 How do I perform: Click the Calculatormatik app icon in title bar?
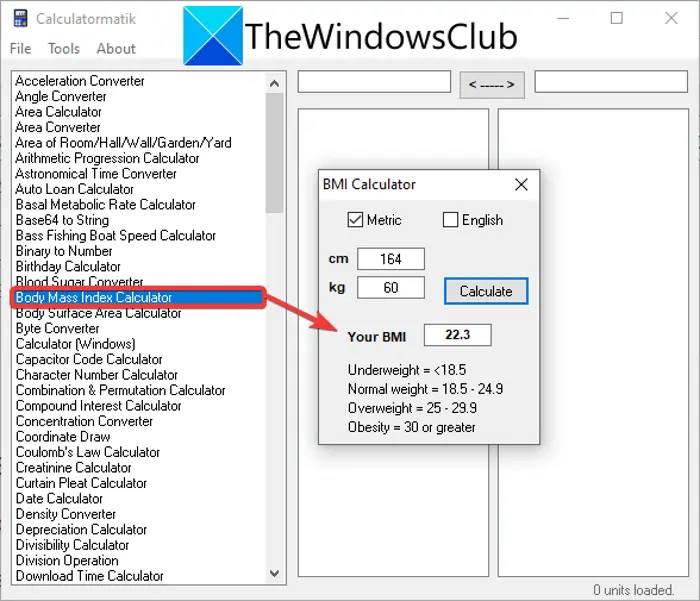[21, 18]
